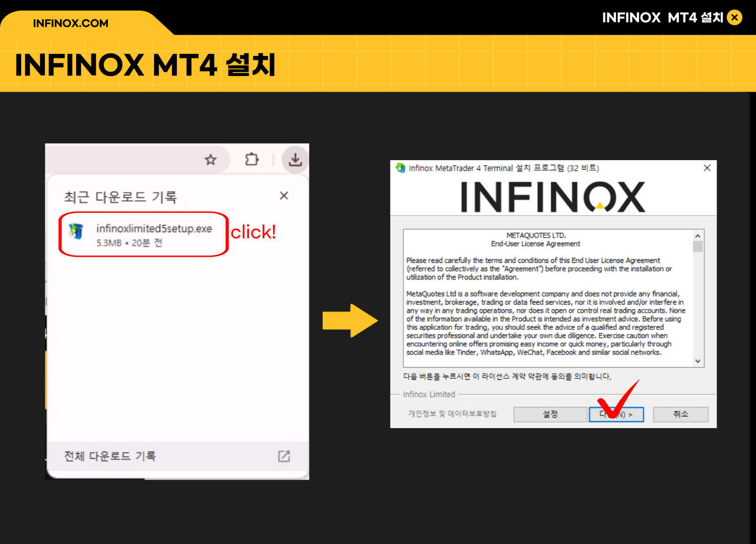This screenshot has width=756, height=544.
Task: Click the 설정 button in installer
Action: pos(550,414)
